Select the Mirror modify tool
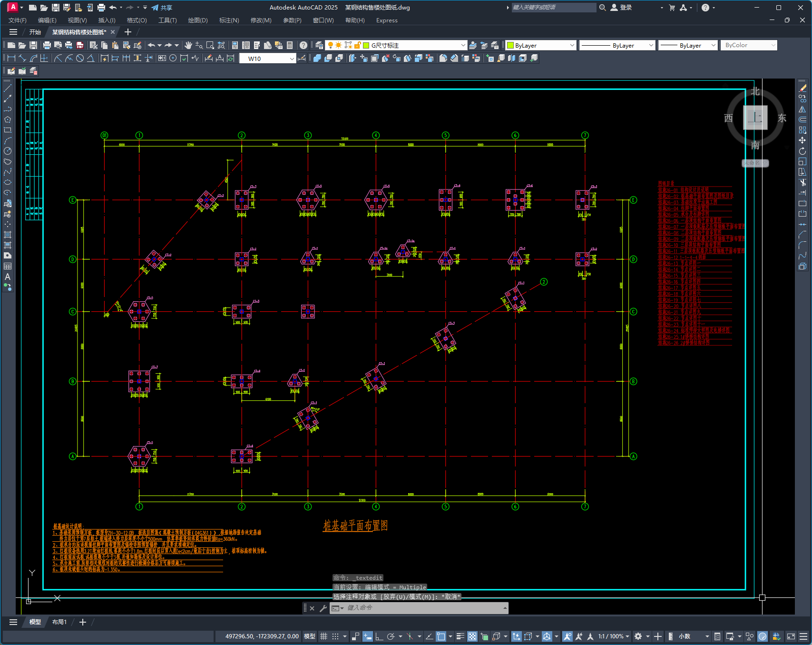The width and height of the screenshot is (812, 645). point(802,109)
